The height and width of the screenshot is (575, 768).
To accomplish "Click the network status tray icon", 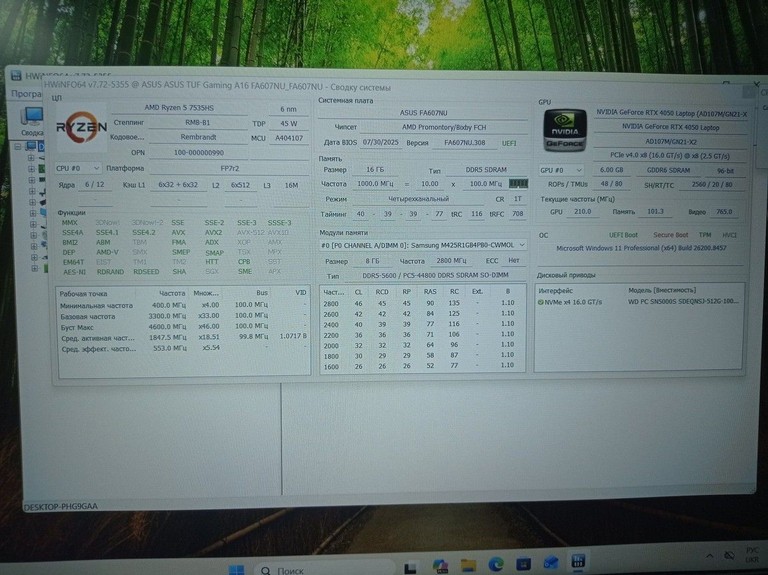I will pyautogui.click(x=729, y=555).
